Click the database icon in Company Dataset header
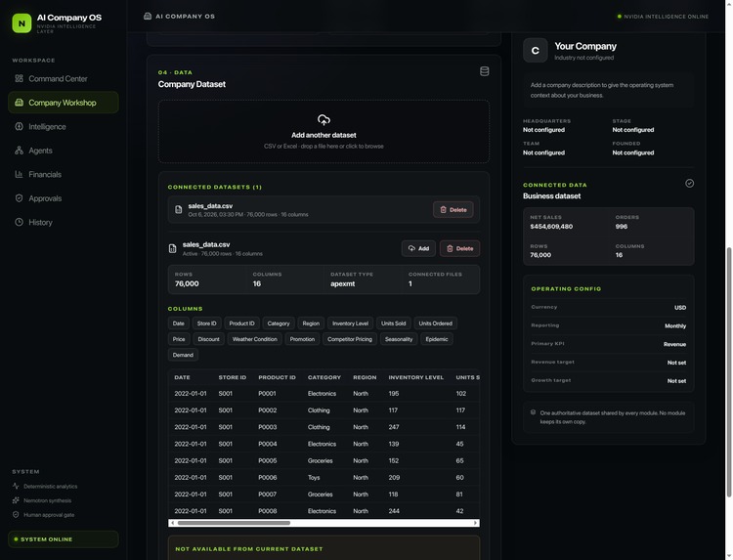 pos(485,71)
